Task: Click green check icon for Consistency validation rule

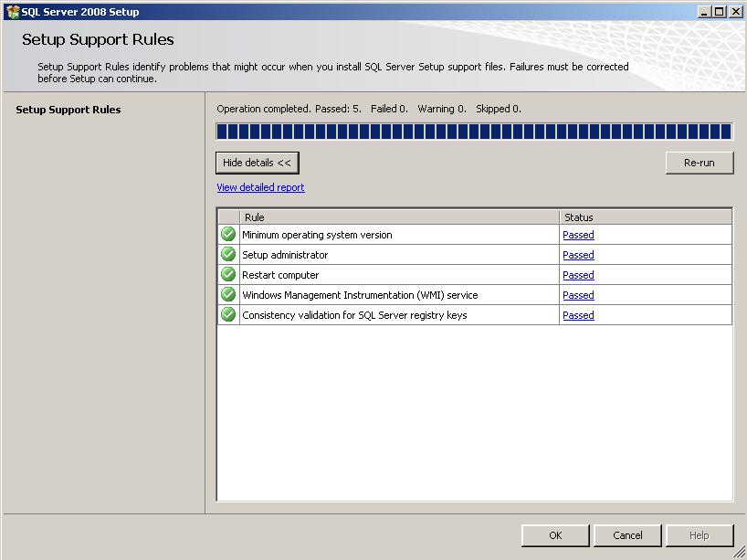Action: 228,314
